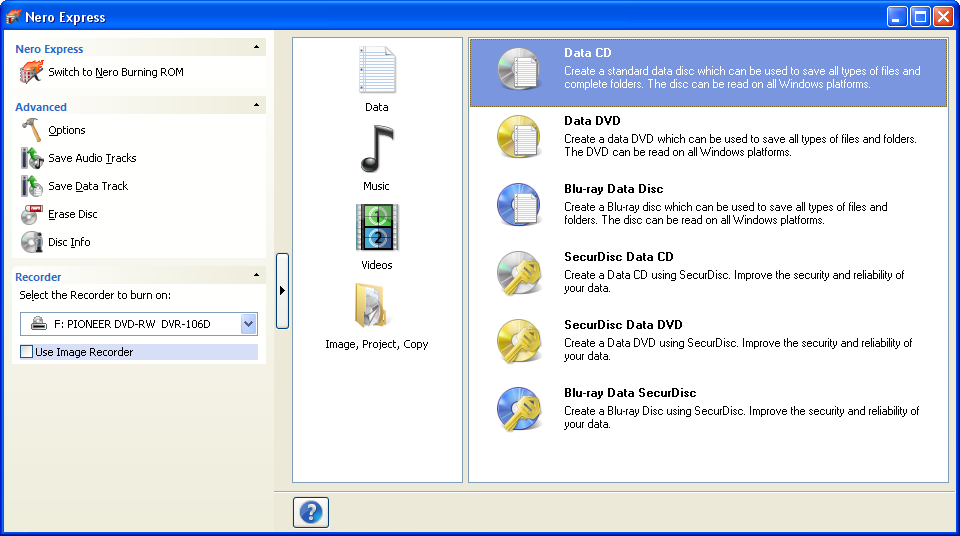Click the Save Data Track icon
Viewport: 960px width, 536px height.
(32, 186)
